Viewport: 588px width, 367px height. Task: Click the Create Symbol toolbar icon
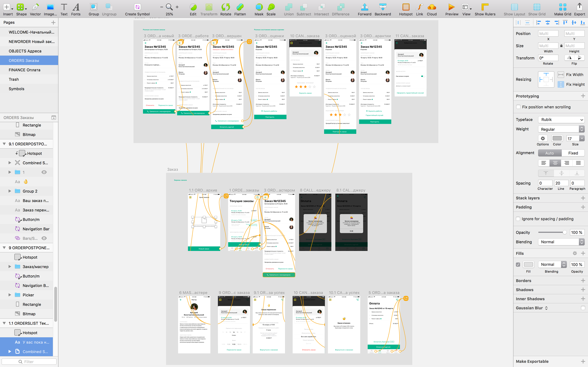coord(137,7)
